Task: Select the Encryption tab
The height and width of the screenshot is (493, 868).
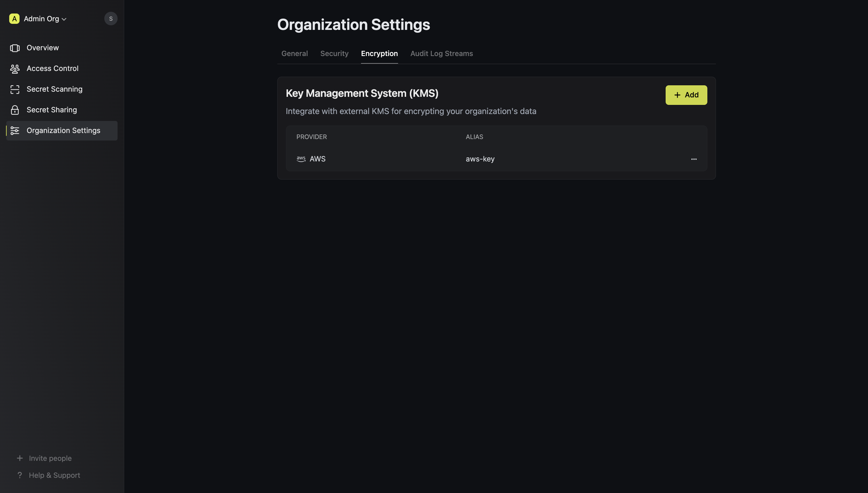Action: (379, 53)
